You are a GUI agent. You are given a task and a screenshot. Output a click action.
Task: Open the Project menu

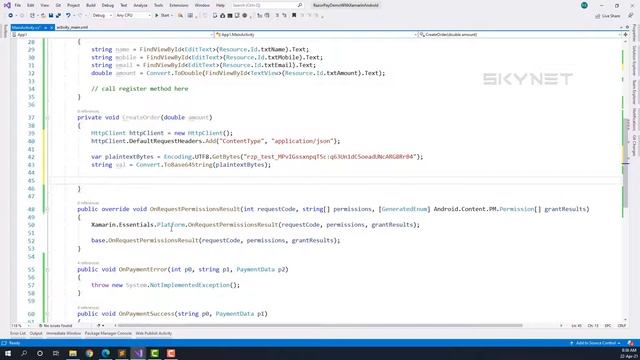pyautogui.click(x=73, y=5)
